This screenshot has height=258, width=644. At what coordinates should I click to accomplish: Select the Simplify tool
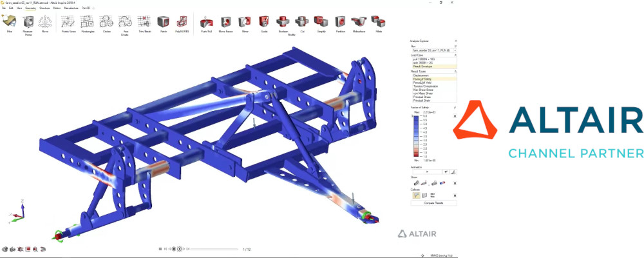pos(321,21)
